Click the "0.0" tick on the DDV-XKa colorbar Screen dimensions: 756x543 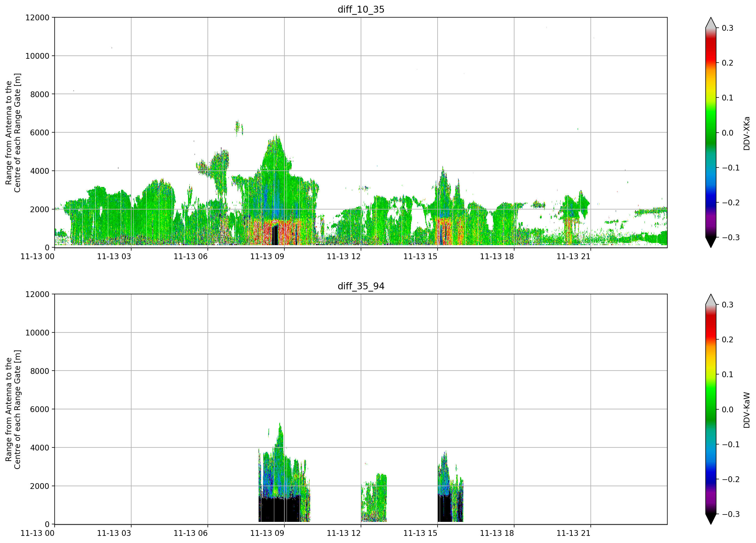[x=727, y=133]
